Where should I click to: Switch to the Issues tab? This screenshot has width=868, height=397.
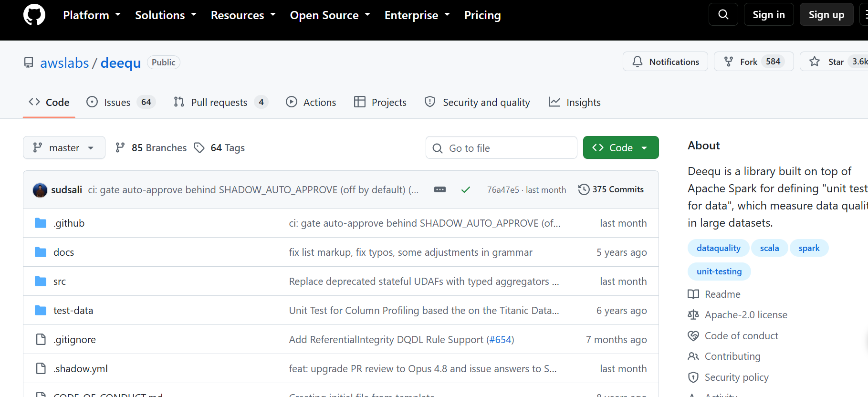pyautogui.click(x=121, y=102)
